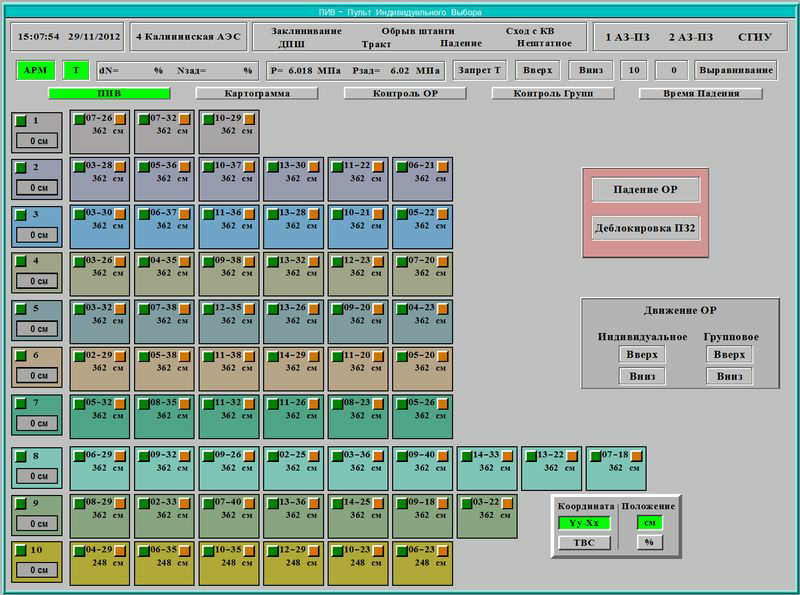Click the orange indicator of rod 02-29
Image resolution: width=800 pixels, height=595 pixels.
[120, 356]
